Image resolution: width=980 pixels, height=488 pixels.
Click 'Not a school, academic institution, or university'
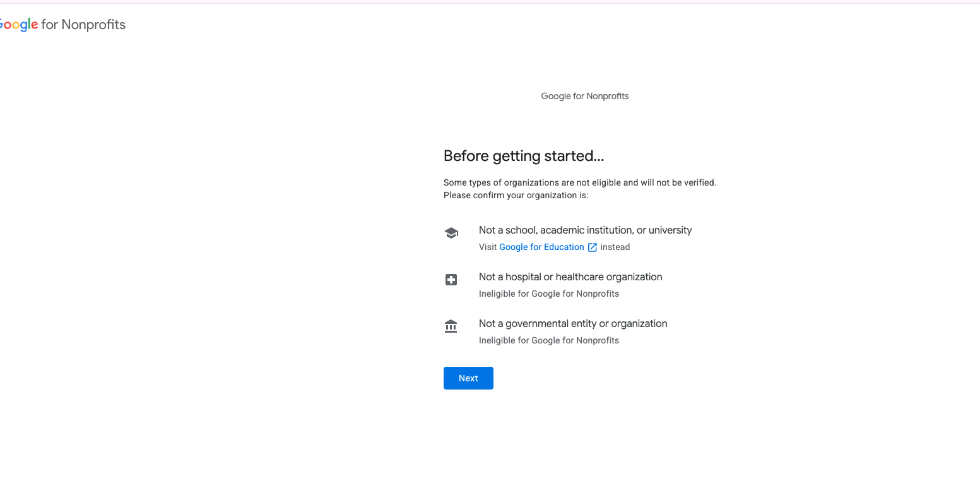click(x=585, y=230)
